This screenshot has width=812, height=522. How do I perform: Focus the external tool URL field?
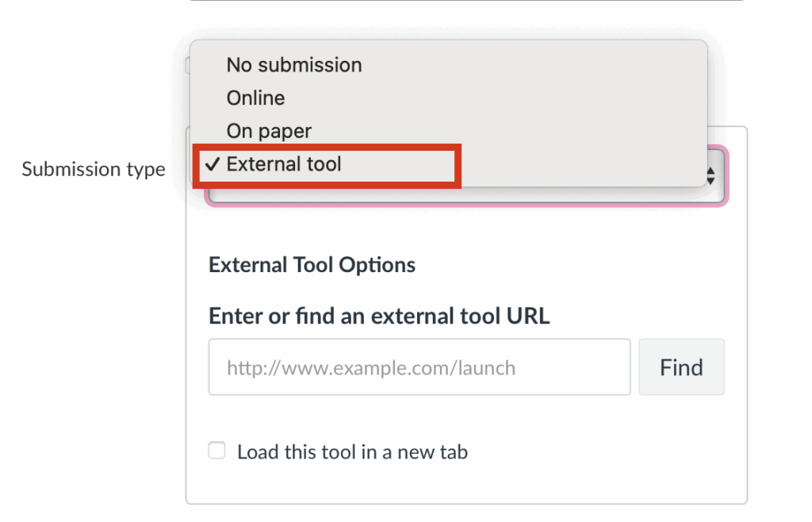(x=419, y=367)
